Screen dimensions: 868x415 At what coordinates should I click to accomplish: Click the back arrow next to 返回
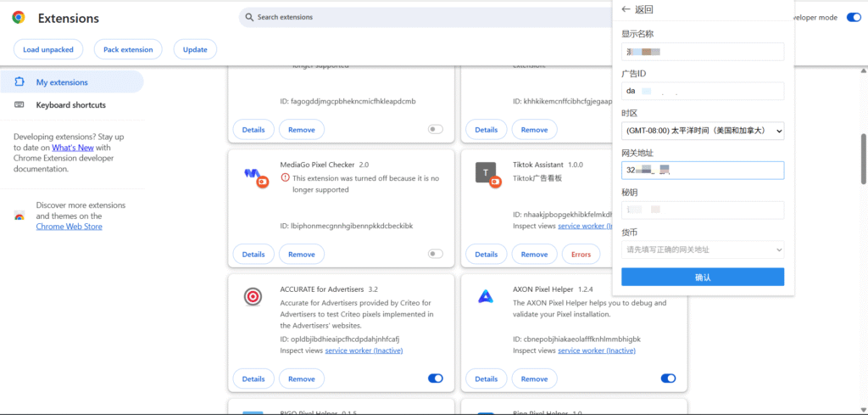click(x=626, y=9)
